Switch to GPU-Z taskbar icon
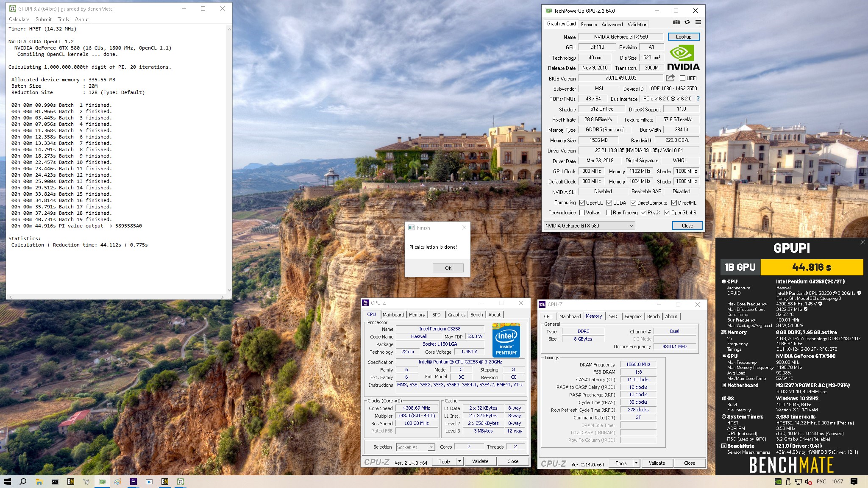This screenshot has width=868, height=488. tap(102, 482)
